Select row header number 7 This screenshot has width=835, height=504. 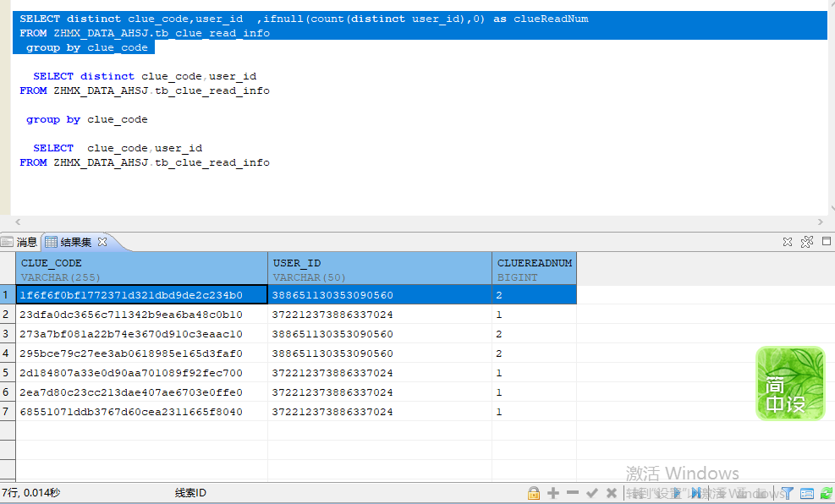click(x=8, y=412)
